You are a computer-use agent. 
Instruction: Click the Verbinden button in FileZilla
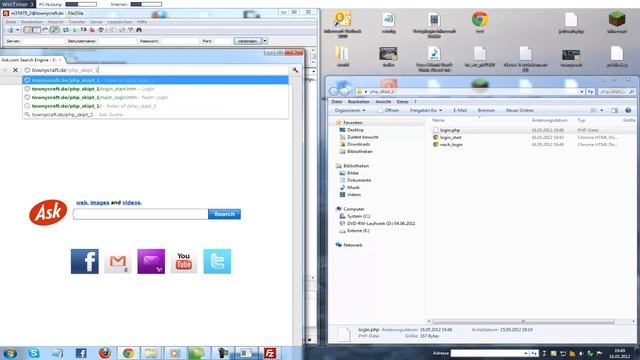(248, 41)
